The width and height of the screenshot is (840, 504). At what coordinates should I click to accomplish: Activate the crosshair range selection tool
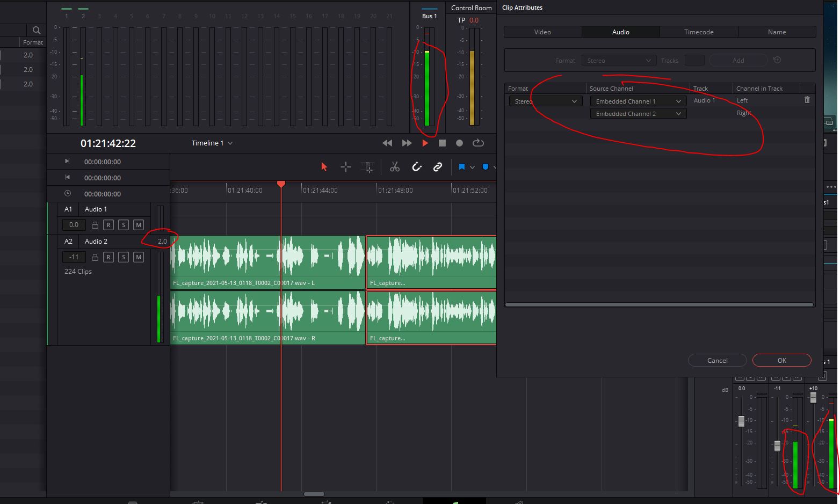(x=346, y=167)
